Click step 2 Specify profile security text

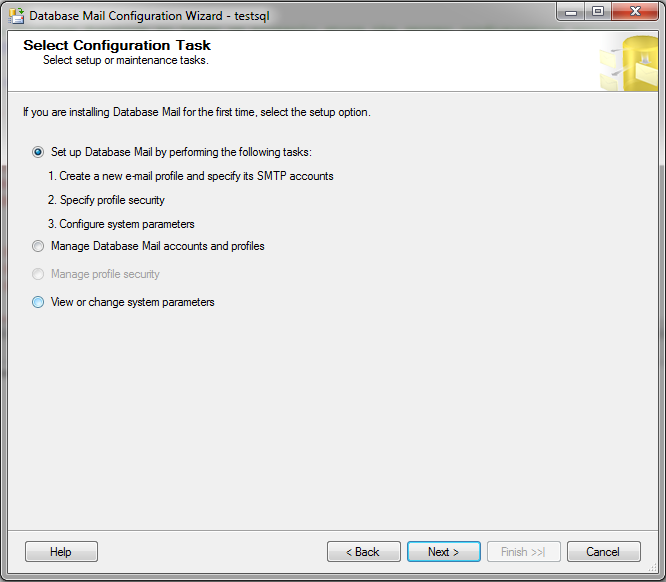[x=106, y=200]
